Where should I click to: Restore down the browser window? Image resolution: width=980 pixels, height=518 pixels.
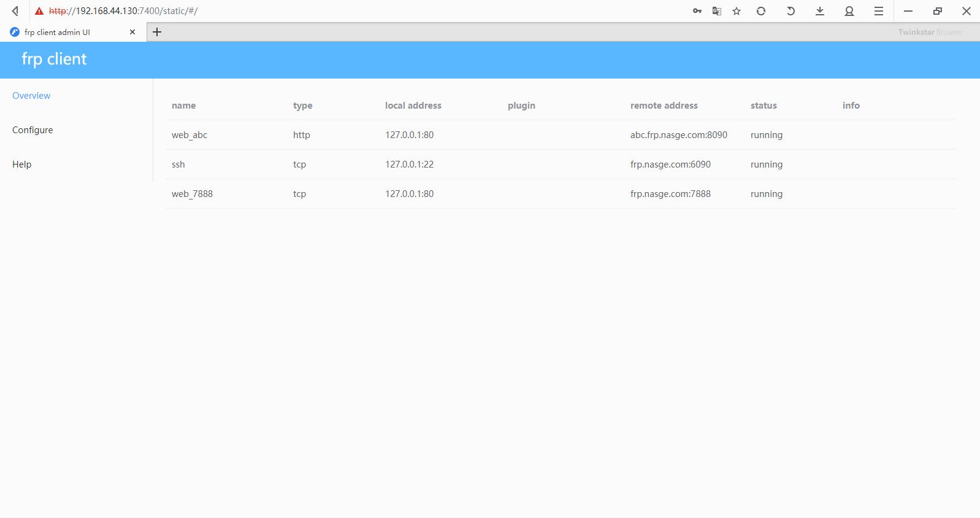[938, 11]
